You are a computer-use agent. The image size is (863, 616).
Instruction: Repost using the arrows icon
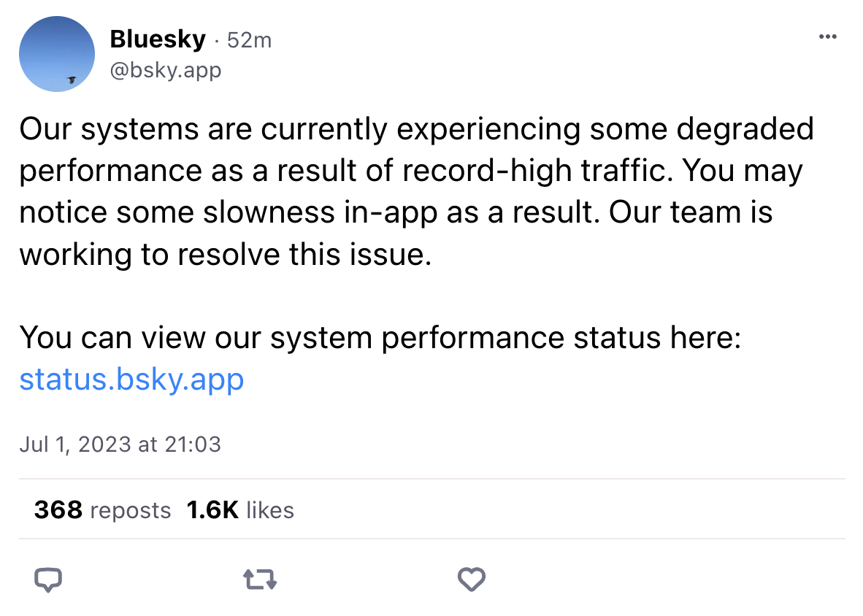click(259, 580)
